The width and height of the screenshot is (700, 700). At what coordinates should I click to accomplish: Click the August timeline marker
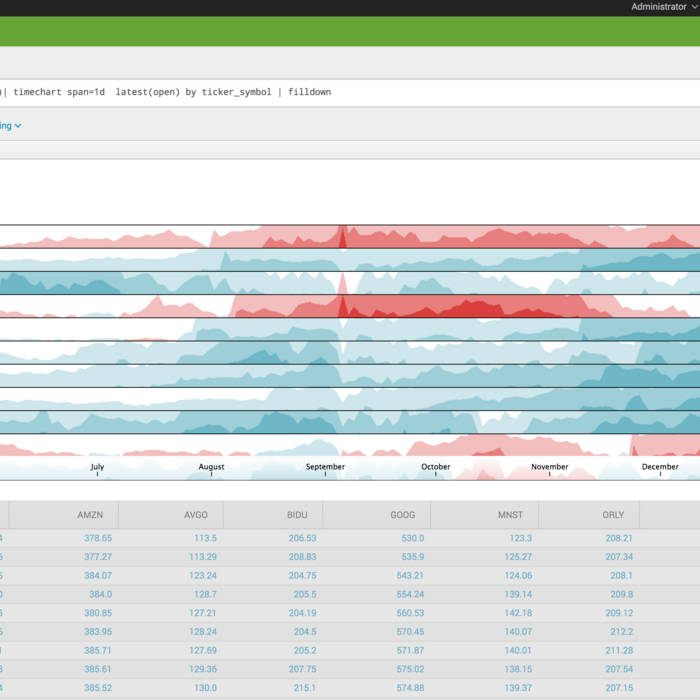coord(211,467)
